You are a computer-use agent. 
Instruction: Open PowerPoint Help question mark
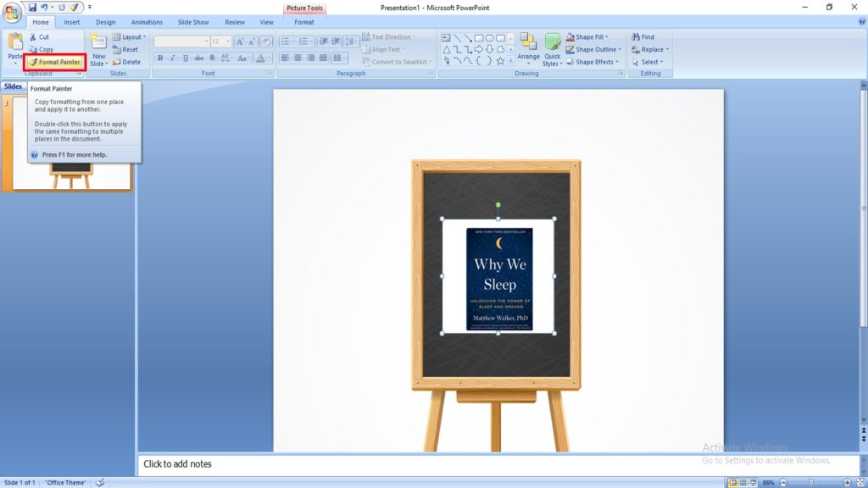pos(862,21)
